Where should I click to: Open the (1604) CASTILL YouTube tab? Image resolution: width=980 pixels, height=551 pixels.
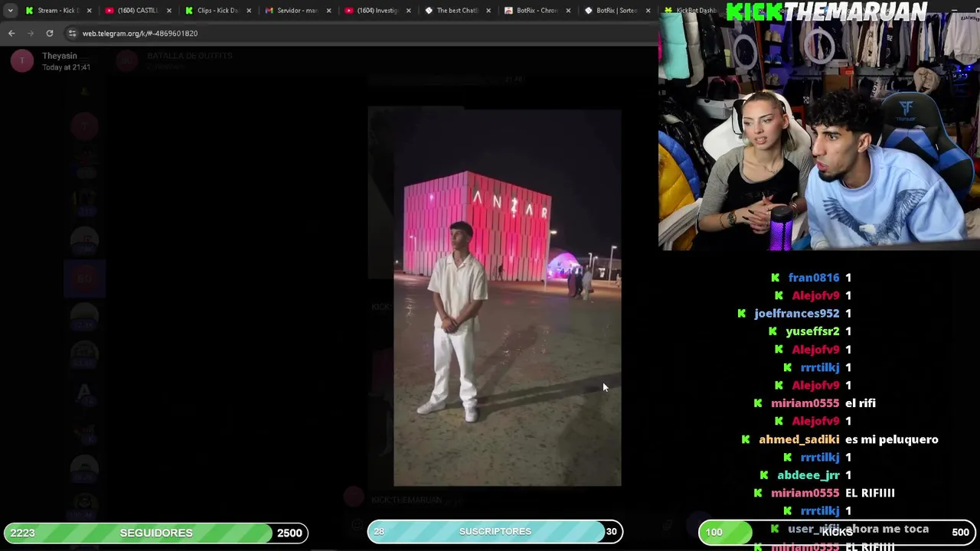tap(138, 11)
